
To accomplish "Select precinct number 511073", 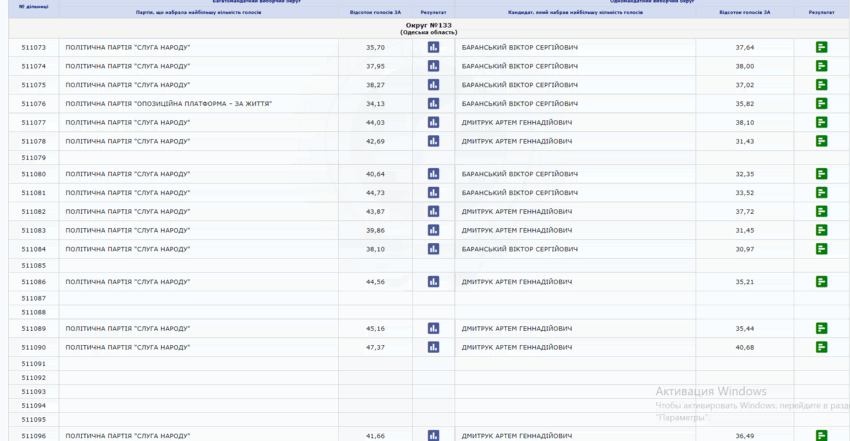I will [x=34, y=48].
